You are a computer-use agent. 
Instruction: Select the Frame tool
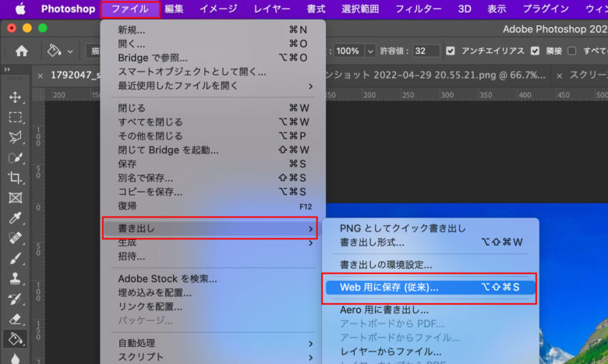(15, 198)
